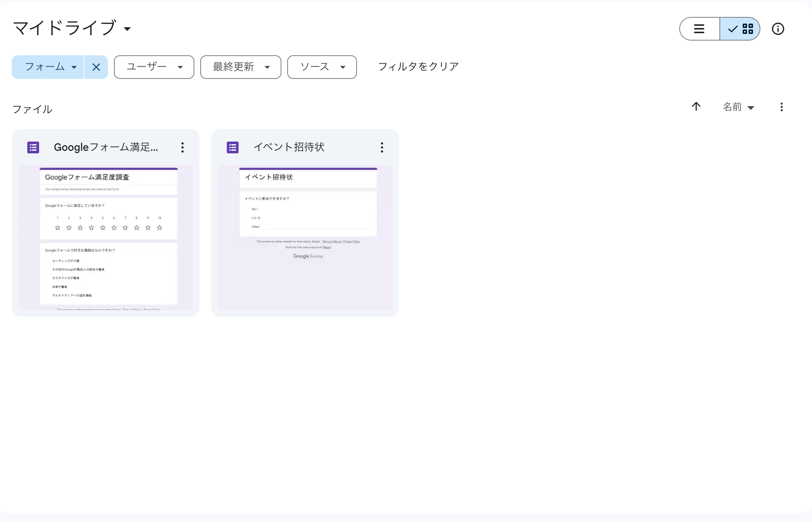Open the Googleフォーム満足度調査 thumbnail preview
812x522 pixels.
[x=106, y=238]
